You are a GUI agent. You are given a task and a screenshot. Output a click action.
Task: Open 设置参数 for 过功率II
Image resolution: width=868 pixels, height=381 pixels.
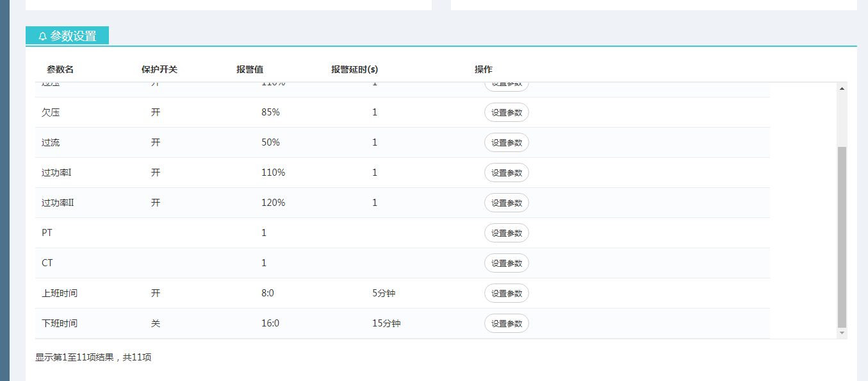506,203
